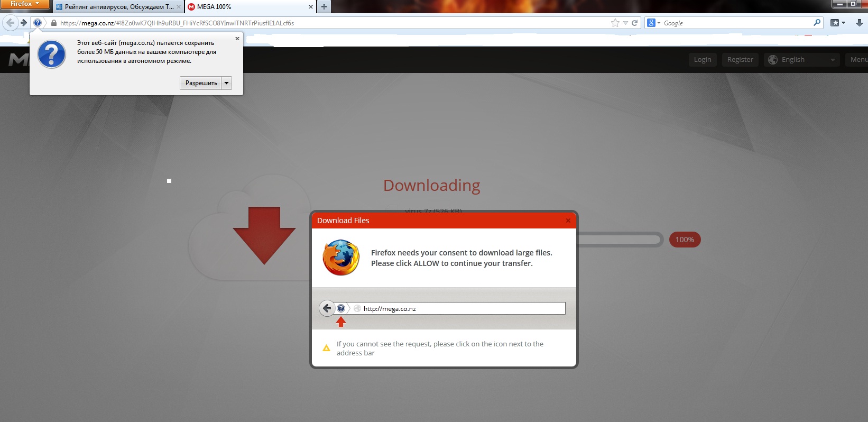Click the http://mega.co.nz field in dialog illustration
Image resolution: width=868 pixels, height=422 pixels.
[x=458, y=308]
